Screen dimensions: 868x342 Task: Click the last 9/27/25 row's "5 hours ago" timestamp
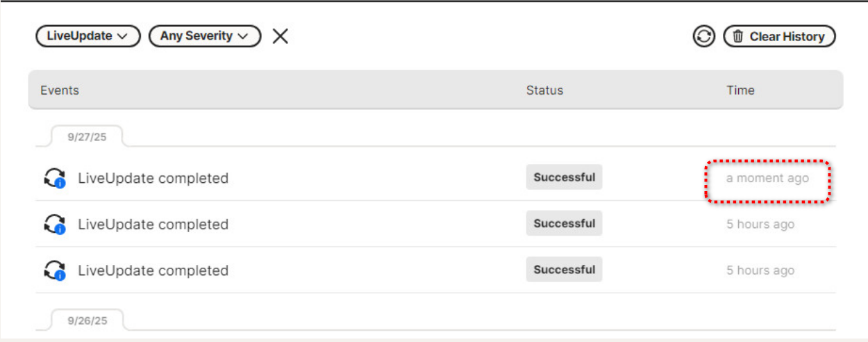(x=760, y=270)
